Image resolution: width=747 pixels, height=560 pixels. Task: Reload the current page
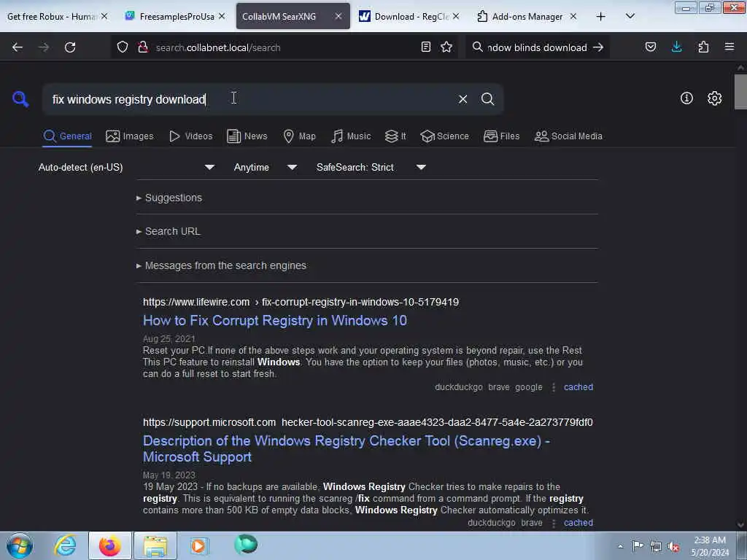click(x=70, y=47)
